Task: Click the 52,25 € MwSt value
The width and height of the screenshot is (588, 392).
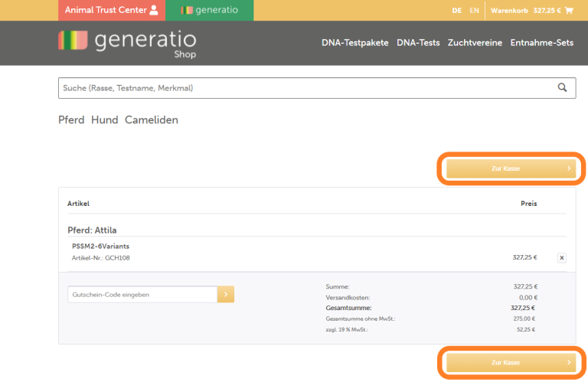Action: [x=526, y=330]
